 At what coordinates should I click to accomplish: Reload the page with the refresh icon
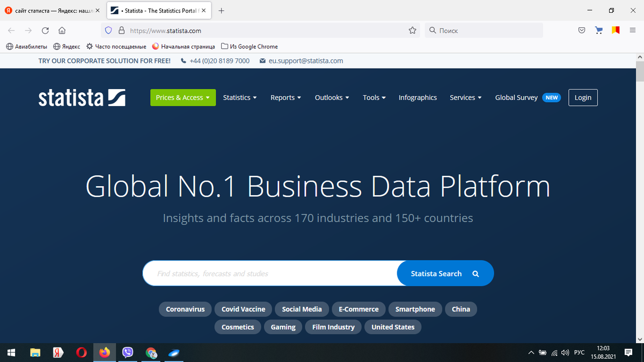[46, 31]
